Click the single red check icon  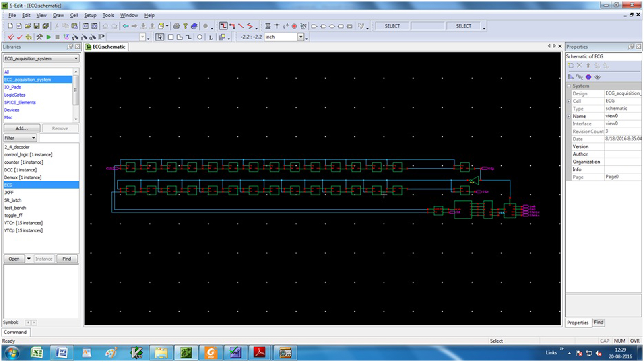(x=20, y=37)
